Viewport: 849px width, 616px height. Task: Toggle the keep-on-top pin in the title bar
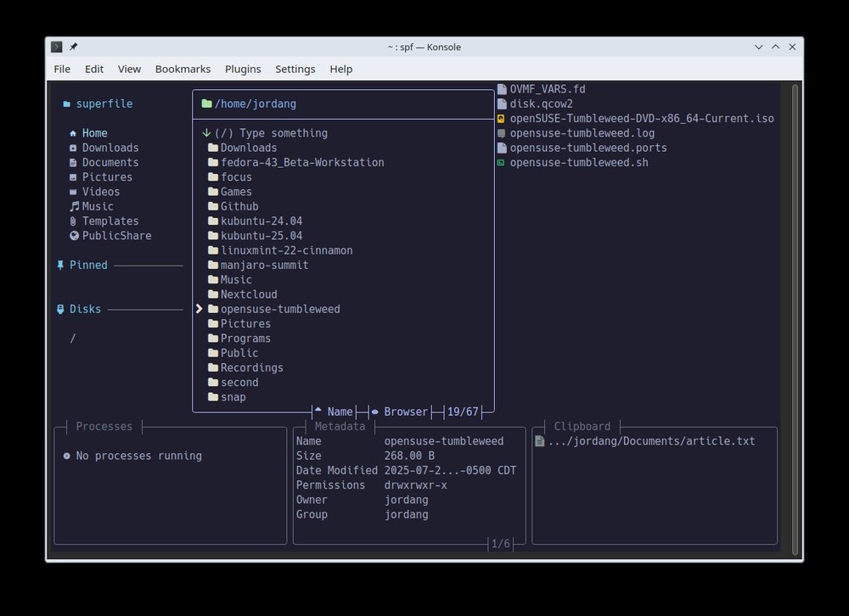(x=74, y=47)
